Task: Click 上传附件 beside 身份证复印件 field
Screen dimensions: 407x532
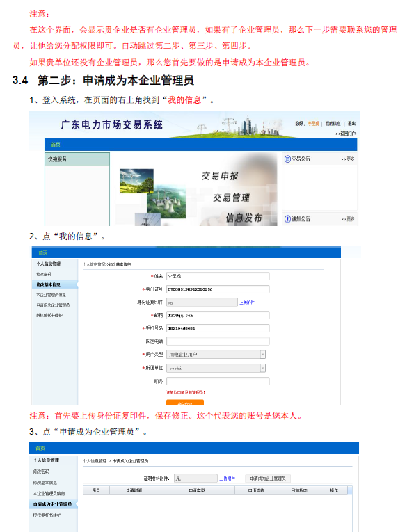Action: tap(247, 303)
